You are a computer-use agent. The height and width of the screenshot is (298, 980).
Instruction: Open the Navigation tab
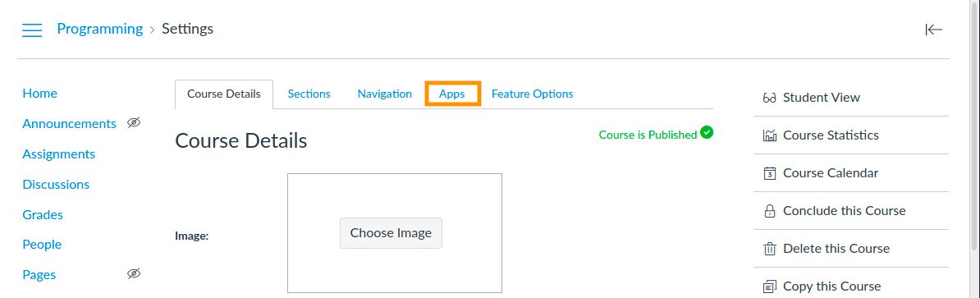point(384,94)
